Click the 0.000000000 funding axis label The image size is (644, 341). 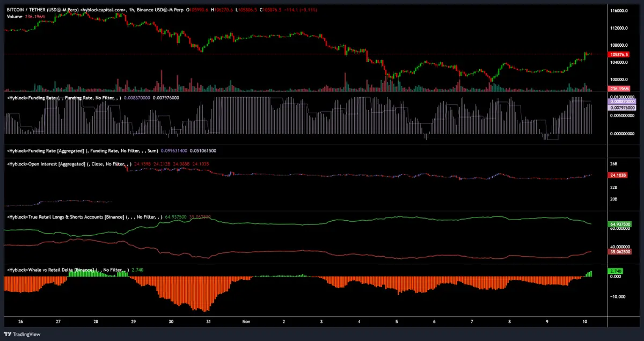point(623,133)
